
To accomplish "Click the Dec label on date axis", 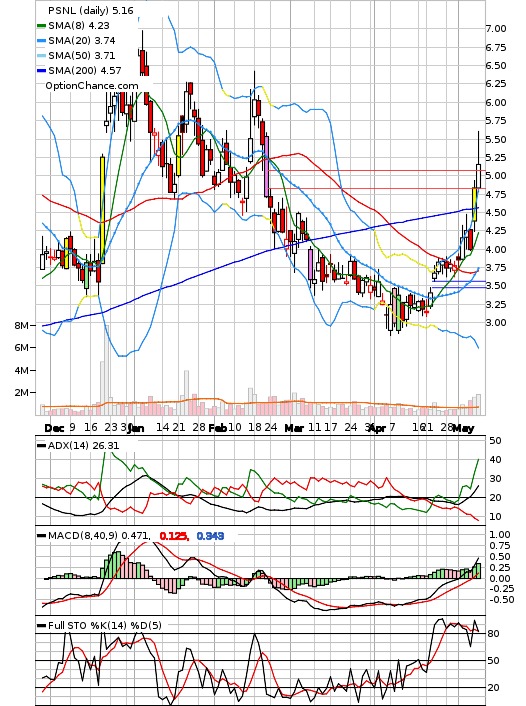I will (x=54, y=428).
